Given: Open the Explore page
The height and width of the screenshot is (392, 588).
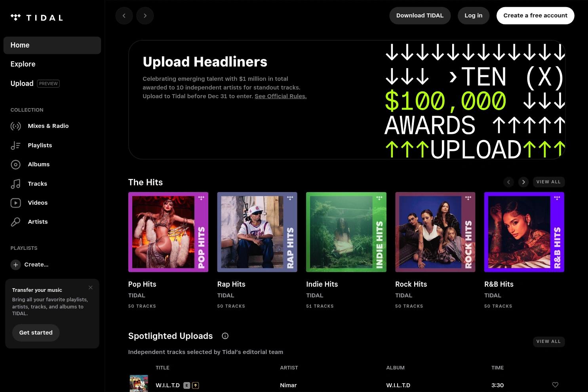Looking at the screenshot, I should [x=23, y=64].
